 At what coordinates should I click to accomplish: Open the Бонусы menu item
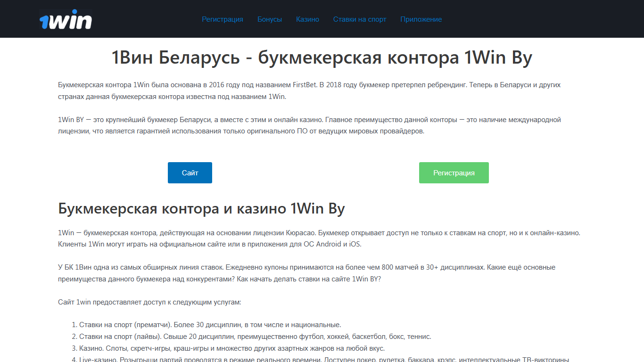270,19
